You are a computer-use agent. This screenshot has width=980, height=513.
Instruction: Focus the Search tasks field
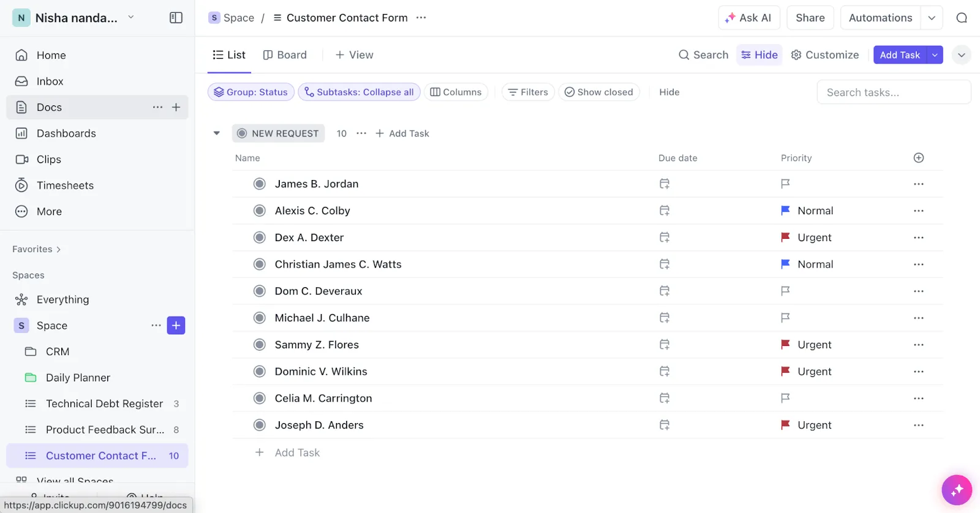[x=894, y=92]
